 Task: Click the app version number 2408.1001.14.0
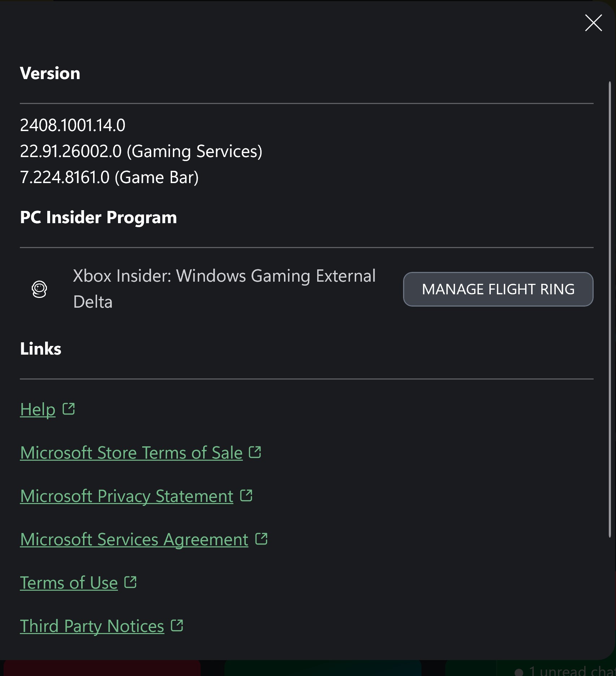coord(73,125)
